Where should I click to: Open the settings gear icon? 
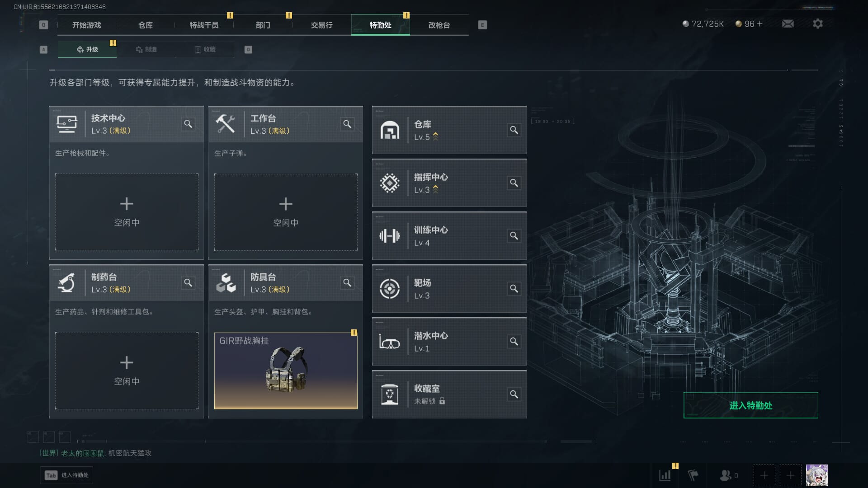pos(817,23)
